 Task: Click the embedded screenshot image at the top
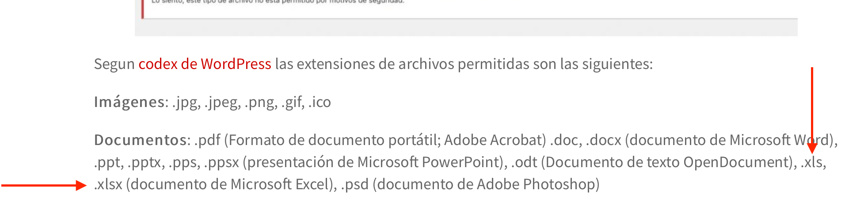(466, 18)
